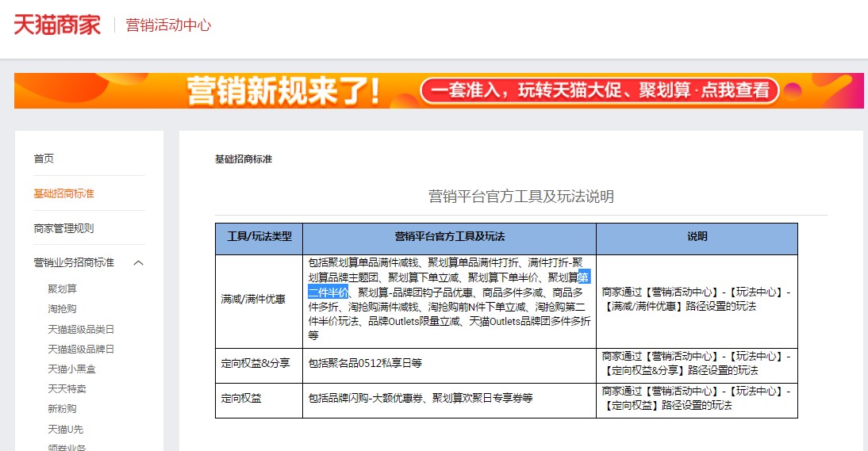The width and height of the screenshot is (868, 451).
Task: Select 基础招商标准 in the sidebar
Action: [x=63, y=193]
